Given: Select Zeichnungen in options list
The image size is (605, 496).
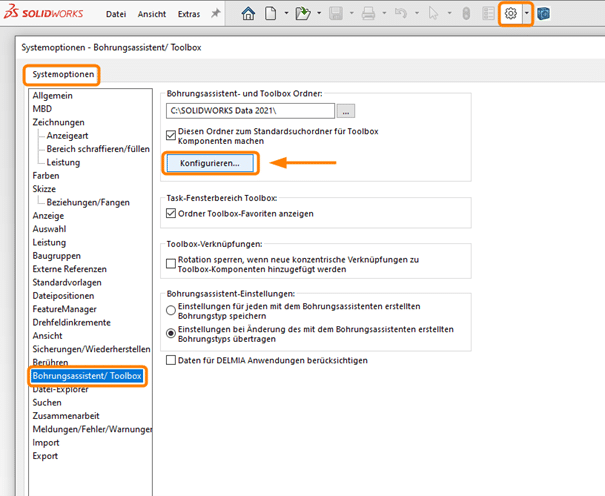Looking at the screenshot, I should click(x=58, y=122).
